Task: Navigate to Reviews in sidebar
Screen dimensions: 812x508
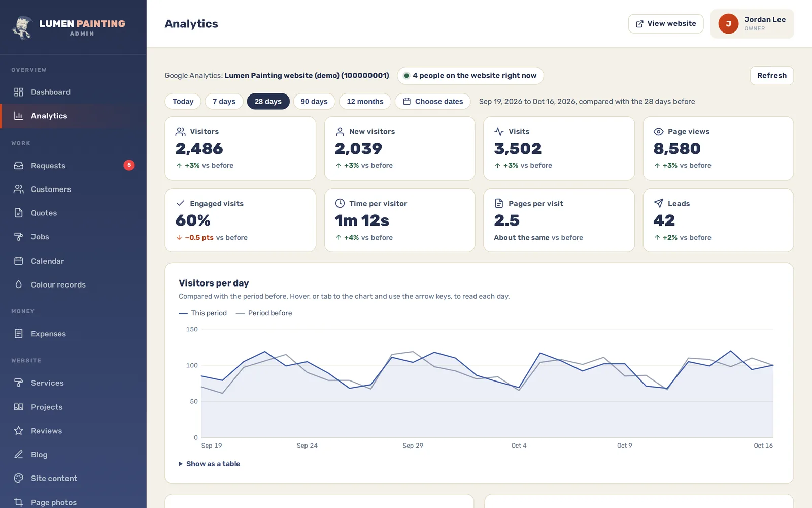Action: (x=73, y=431)
